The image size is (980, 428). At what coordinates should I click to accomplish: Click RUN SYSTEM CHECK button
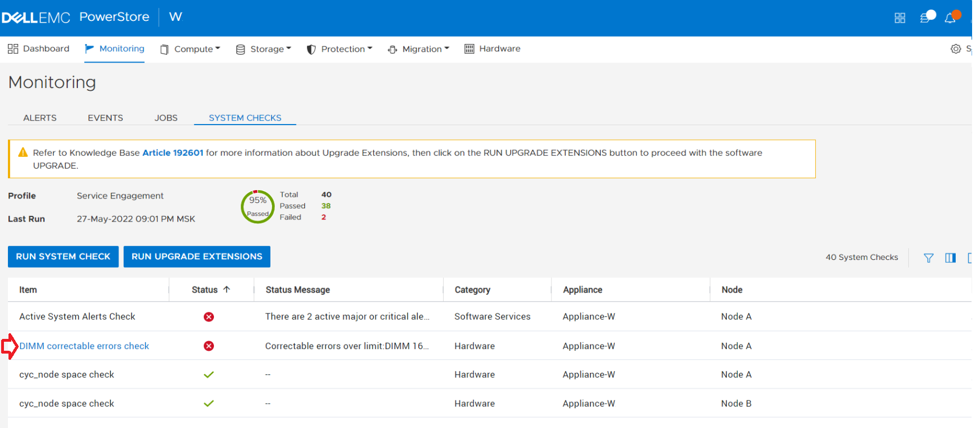[x=63, y=257]
